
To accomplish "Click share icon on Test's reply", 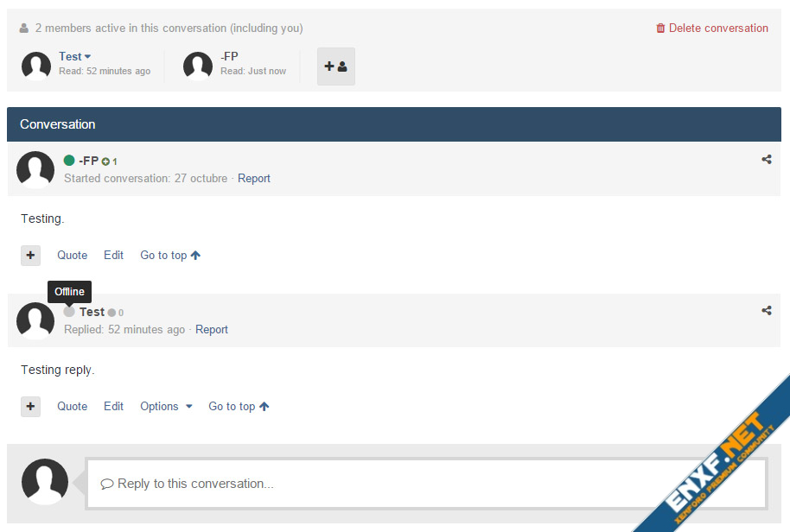I will click(x=766, y=310).
